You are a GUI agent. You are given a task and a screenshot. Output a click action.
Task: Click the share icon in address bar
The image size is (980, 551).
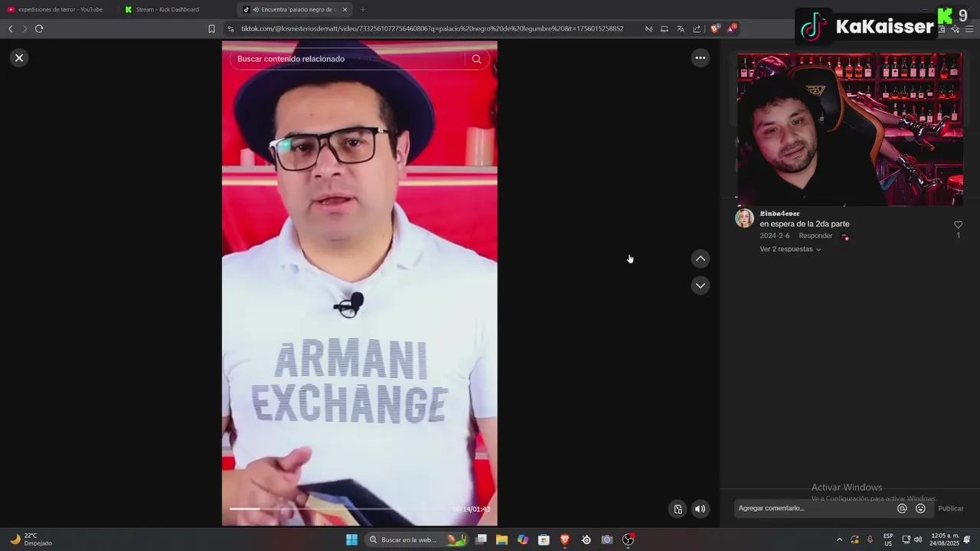(696, 28)
